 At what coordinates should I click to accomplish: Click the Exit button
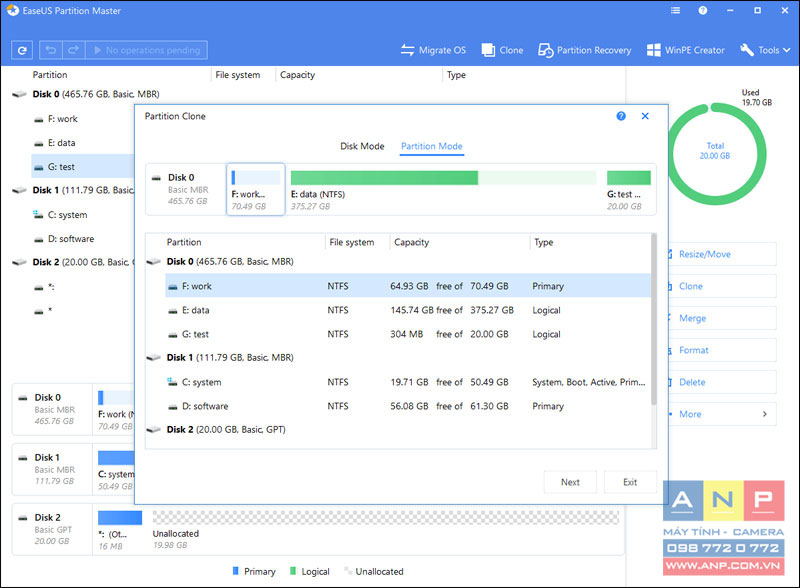click(x=630, y=482)
